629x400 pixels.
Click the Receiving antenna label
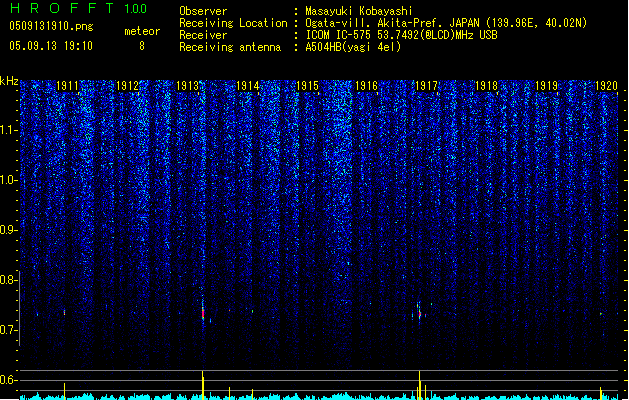(x=230, y=47)
